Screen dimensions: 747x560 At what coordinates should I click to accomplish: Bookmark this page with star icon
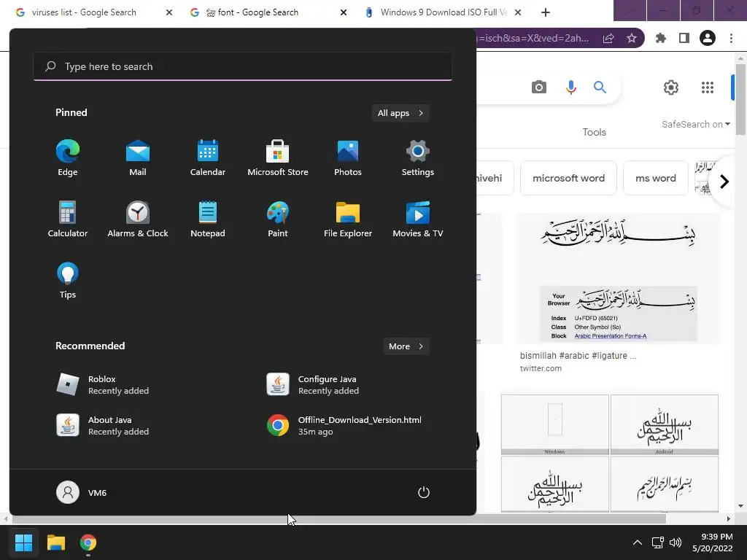click(632, 38)
